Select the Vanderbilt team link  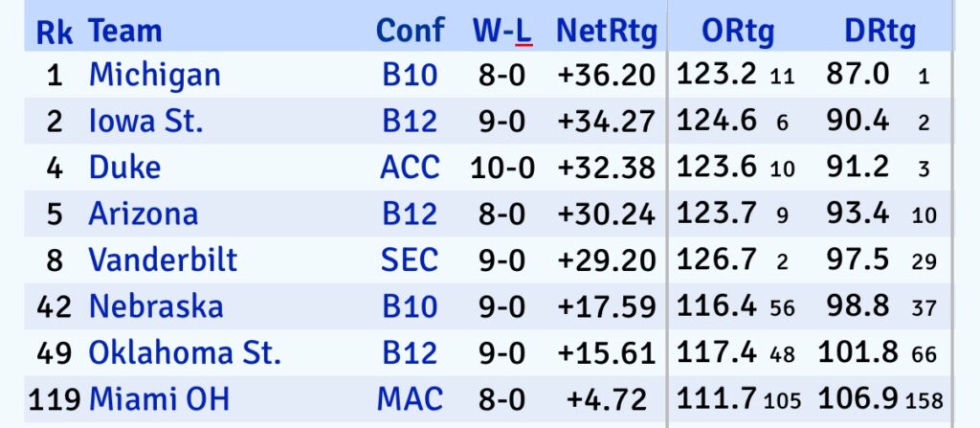click(x=163, y=259)
